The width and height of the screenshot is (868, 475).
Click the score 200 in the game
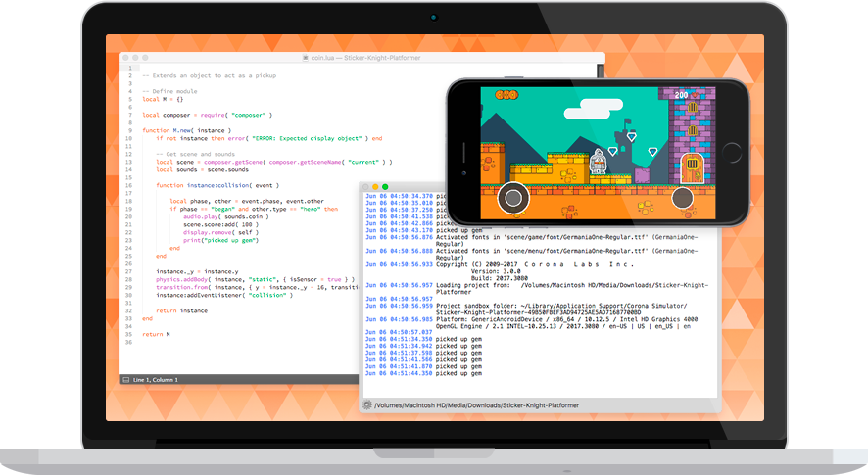tap(682, 95)
